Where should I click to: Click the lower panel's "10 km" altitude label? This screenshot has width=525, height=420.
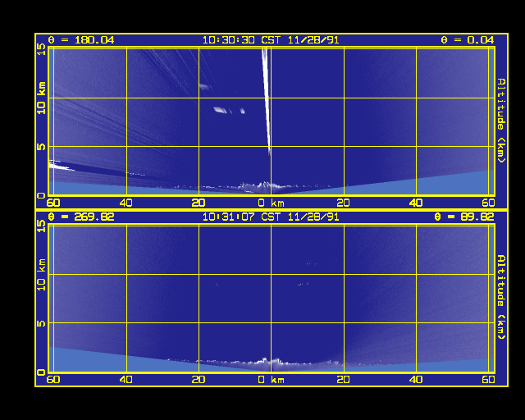[41, 275]
